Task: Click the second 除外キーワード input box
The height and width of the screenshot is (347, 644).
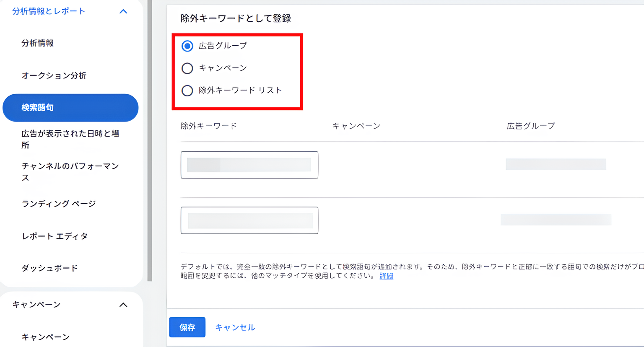Action: 249,220
